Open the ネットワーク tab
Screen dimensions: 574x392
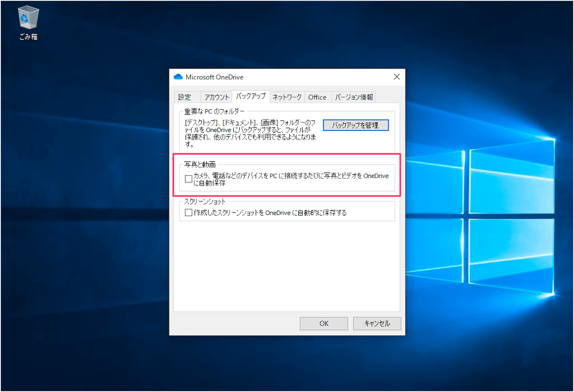pyautogui.click(x=287, y=97)
